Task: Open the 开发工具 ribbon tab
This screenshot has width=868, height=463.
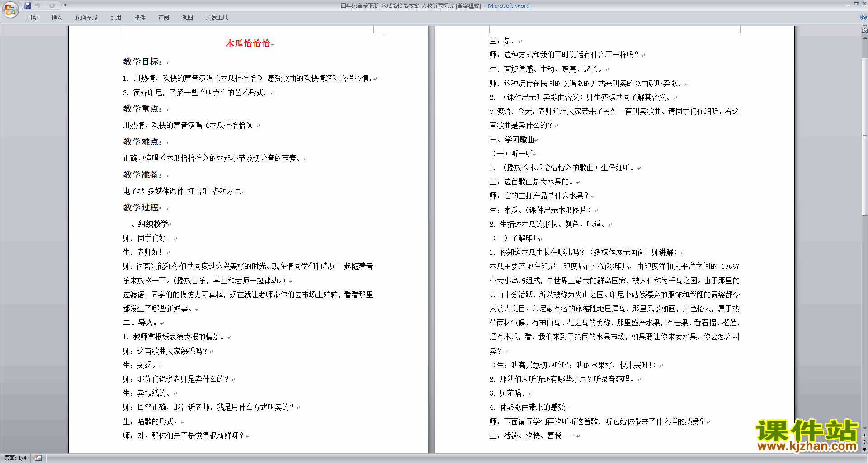Action: pos(217,17)
